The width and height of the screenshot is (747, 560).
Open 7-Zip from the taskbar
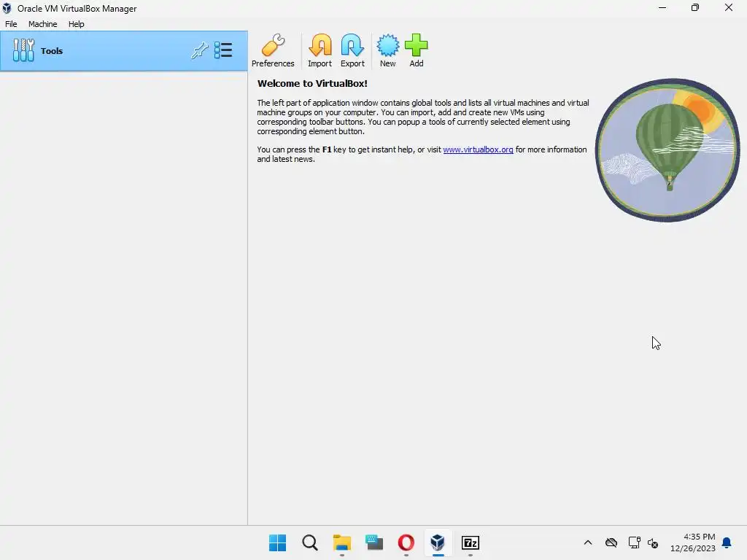(471, 542)
